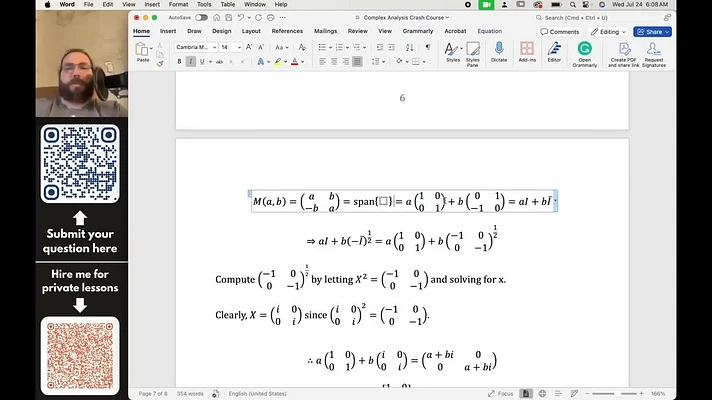The height and width of the screenshot is (400, 712).
Task: Open the Comments pane
Action: tap(559, 32)
